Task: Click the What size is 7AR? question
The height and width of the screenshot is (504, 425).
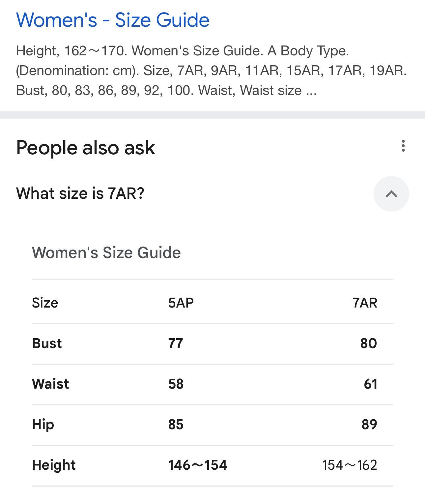Action: (x=80, y=193)
